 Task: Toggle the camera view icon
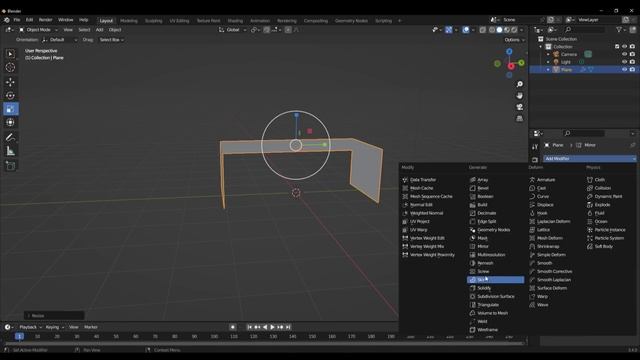click(x=519, y=107)
